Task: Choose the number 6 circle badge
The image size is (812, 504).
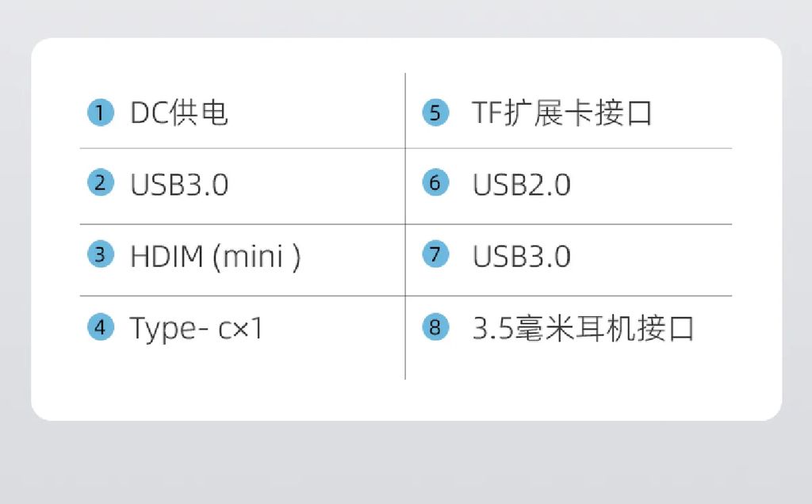Action: pos(435,184)
